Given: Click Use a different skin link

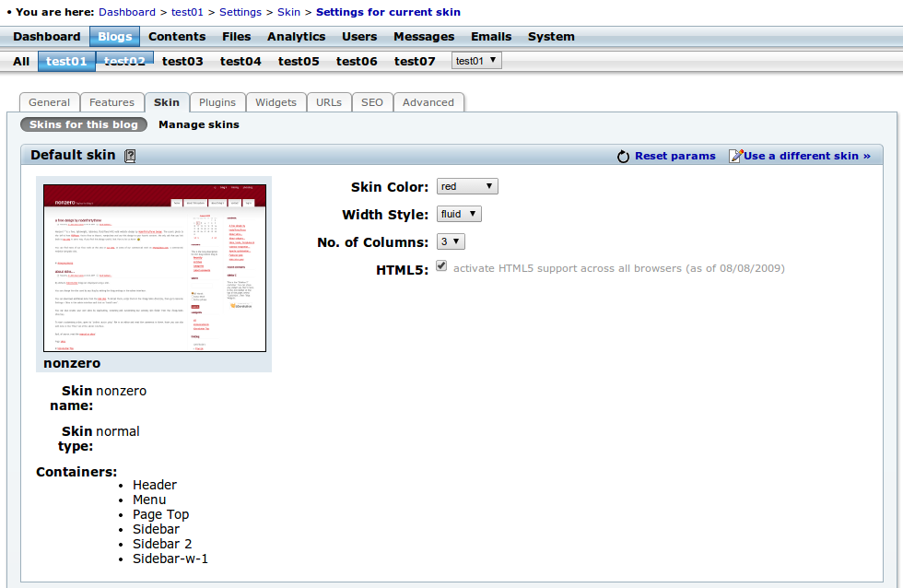Looking at the screenshot, I should 807,156.
